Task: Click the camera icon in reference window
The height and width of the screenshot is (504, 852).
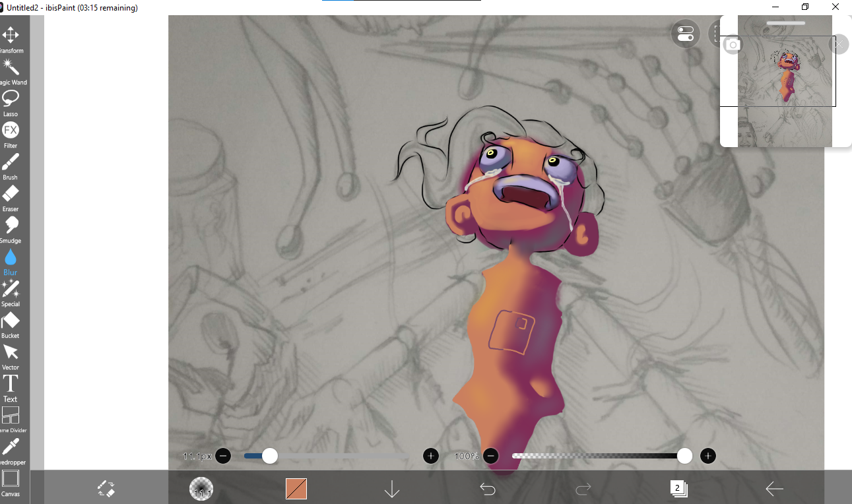Action: (733, 45)
